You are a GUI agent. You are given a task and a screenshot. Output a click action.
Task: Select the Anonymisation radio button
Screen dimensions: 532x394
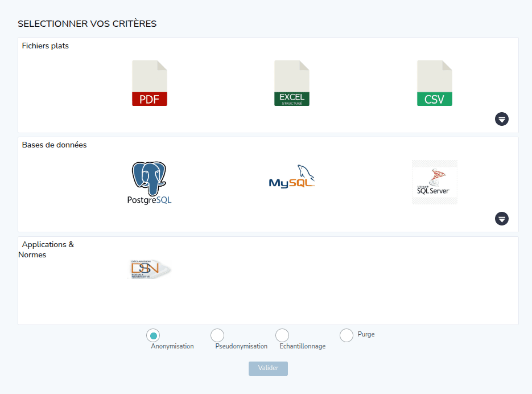[x=153, y=336]
